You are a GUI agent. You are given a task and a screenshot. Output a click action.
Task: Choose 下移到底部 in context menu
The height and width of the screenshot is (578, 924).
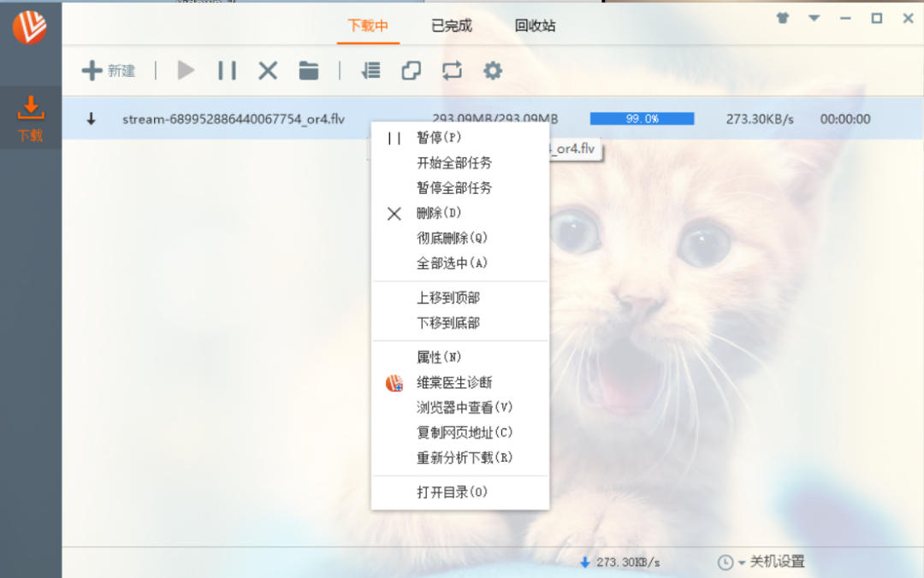tap(460, 323)
